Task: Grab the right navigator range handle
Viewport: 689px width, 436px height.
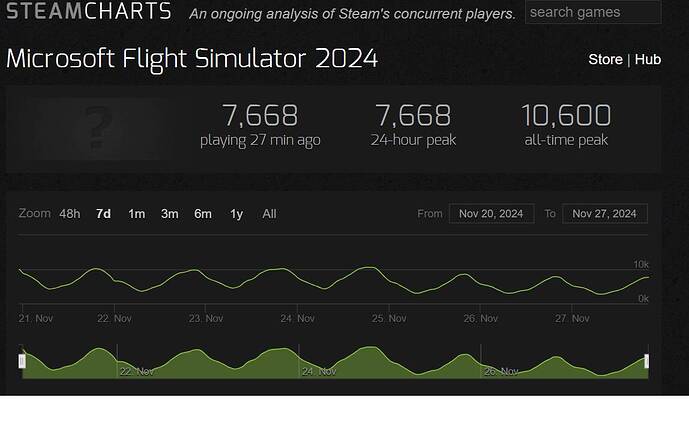Action: [646, 361]
